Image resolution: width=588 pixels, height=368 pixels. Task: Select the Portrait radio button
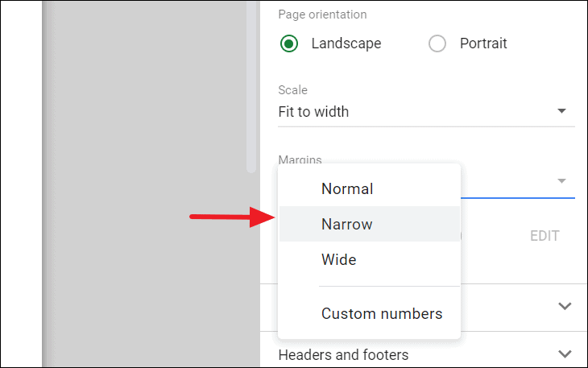[x=437, y=43]
